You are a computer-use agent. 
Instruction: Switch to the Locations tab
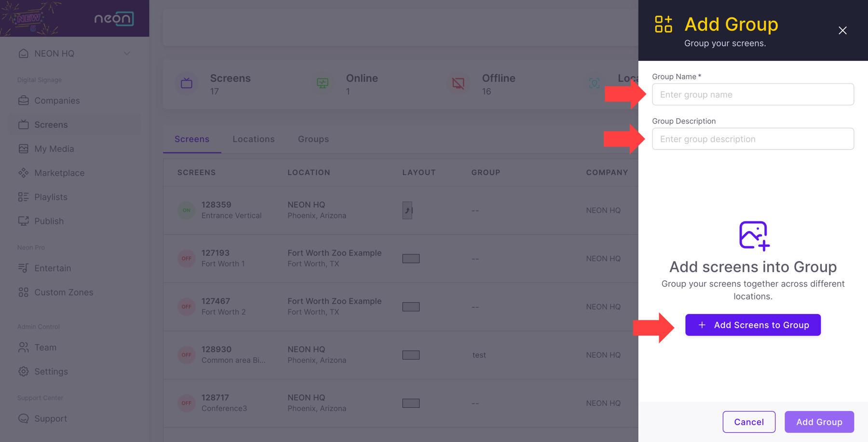point(253,139)
